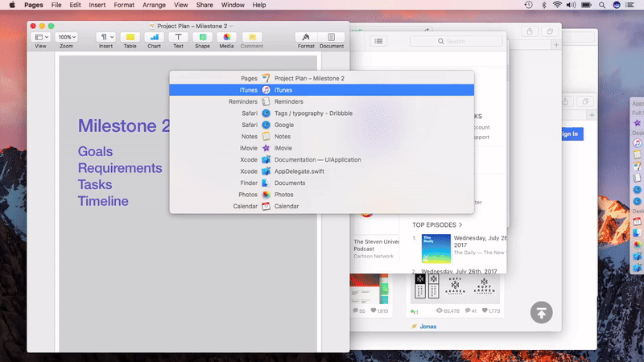Open the View dropdown in Pages toolbar
Viewport: 644px width, 362px height.
(x=41, y=37)
